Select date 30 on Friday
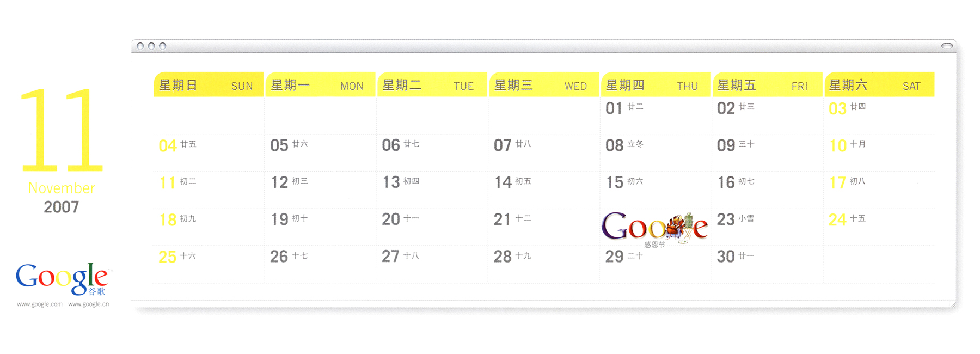This screenshot has height=354, width=980. pyautogui.click(x=768, y=264)
